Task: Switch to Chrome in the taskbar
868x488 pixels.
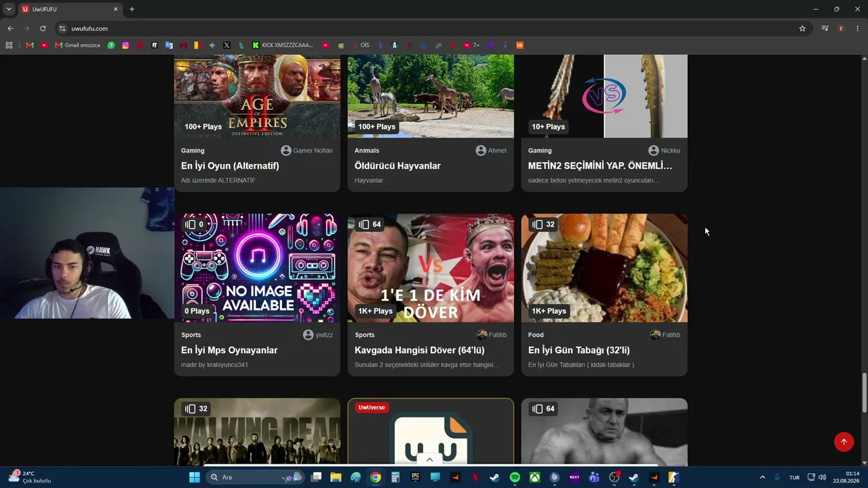Action: (x=376, y=477)
